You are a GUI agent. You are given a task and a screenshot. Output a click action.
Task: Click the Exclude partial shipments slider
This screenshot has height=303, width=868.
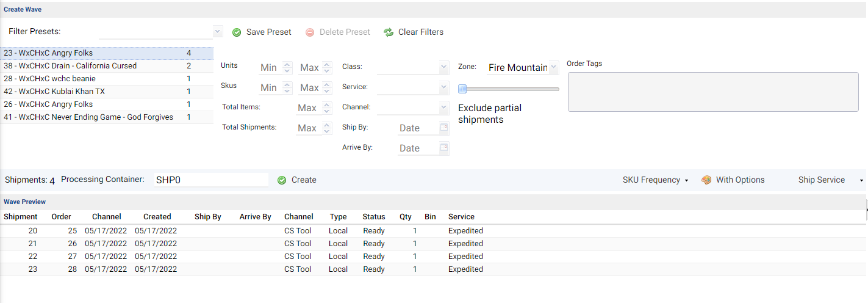[509, 89]
